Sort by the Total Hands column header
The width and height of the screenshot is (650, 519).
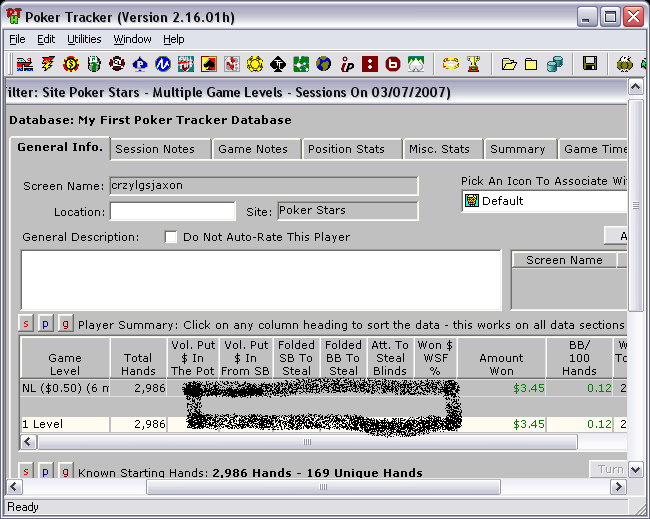pos(138,358)
